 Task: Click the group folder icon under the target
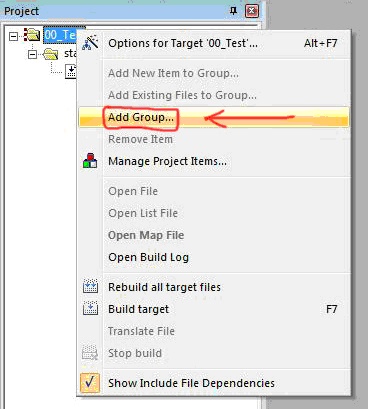51,54
